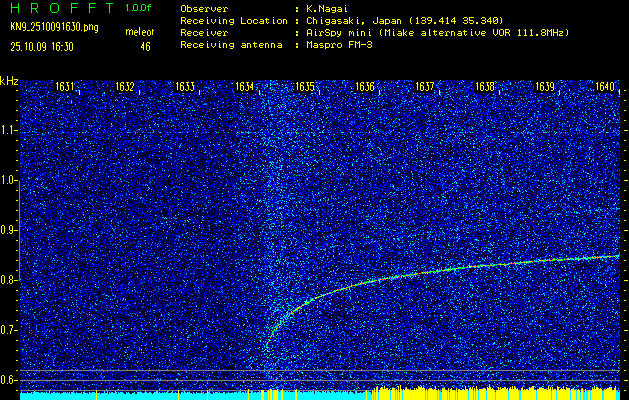Screen dimensions: 629x400
Task: Click the 0.8 kHz frequency label
Action: pyautogui.click(x=9, y=280)
